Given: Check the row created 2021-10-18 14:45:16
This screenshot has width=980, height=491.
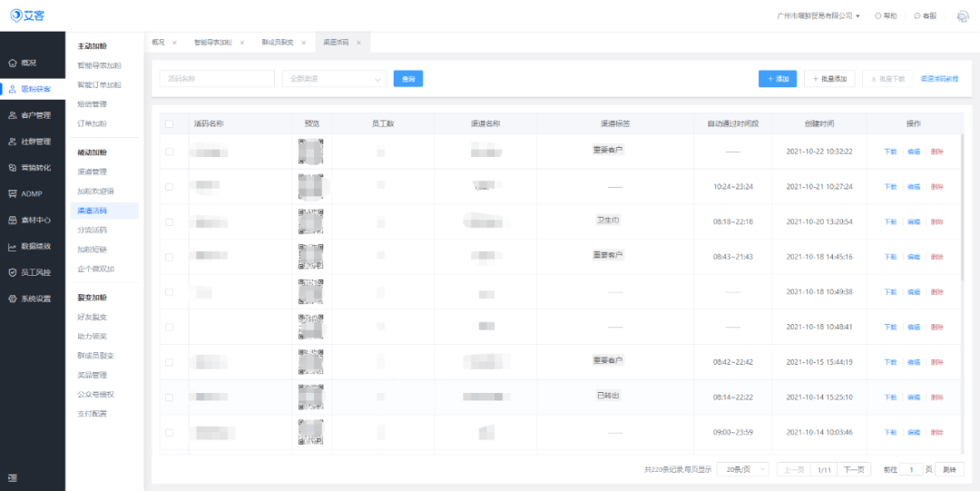Looking at the screenshot, I should coord(170,257).
